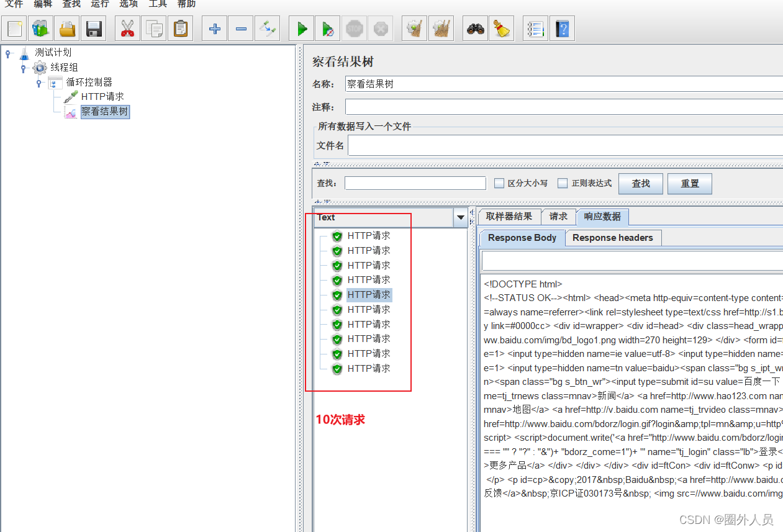Select 察看结果树 in the test tree

point(105,112)
